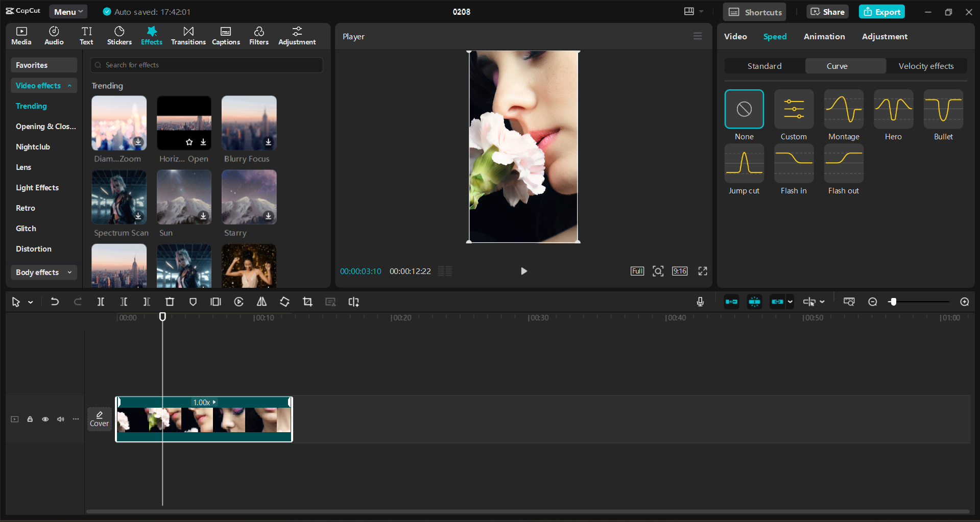Screen dimensions: 980x522
Task: Click the Delete trash icon in timeline toolbar
Action: (170, 302)
